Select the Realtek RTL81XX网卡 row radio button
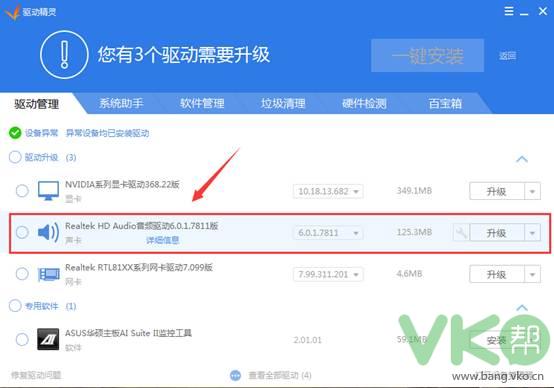Screen dimensions: 554x388 [x=22, y=274]
